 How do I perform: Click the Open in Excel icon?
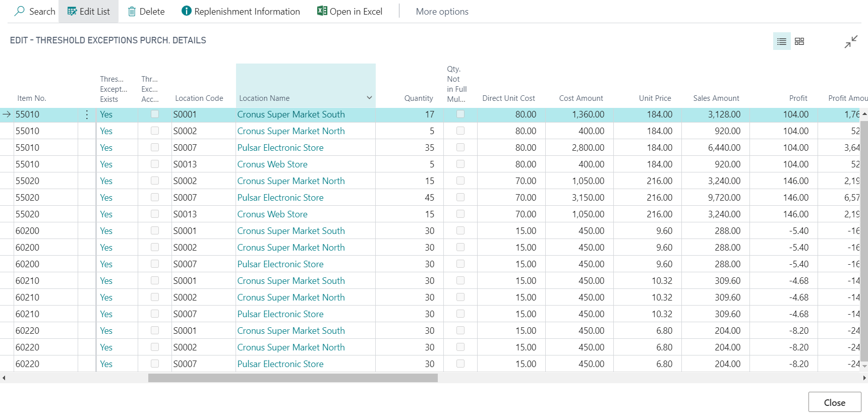point(322,11)
